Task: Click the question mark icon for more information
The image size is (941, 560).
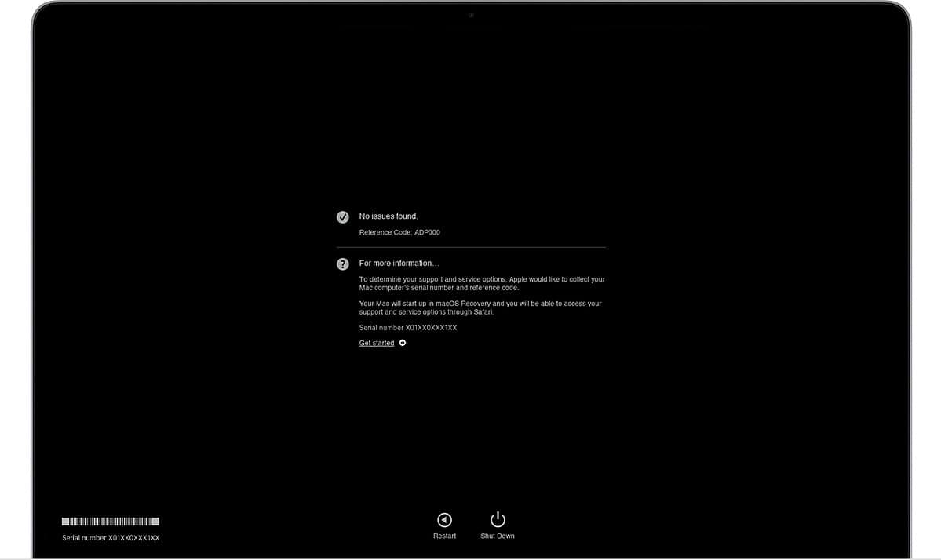Action: coord(342,264)
